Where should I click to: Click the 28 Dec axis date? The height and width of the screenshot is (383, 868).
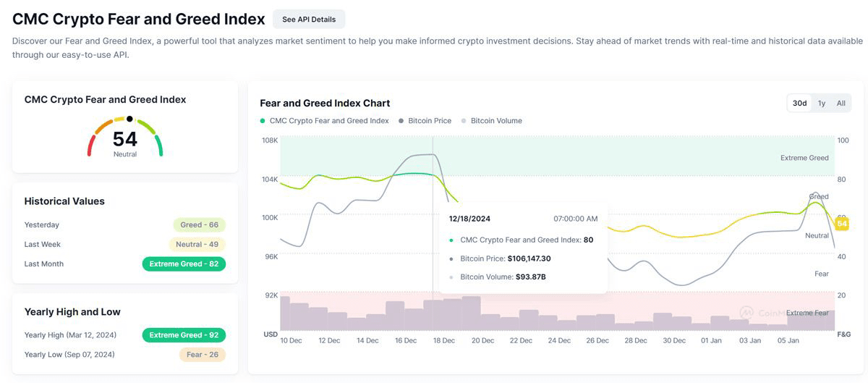click(x=636, y=340)
